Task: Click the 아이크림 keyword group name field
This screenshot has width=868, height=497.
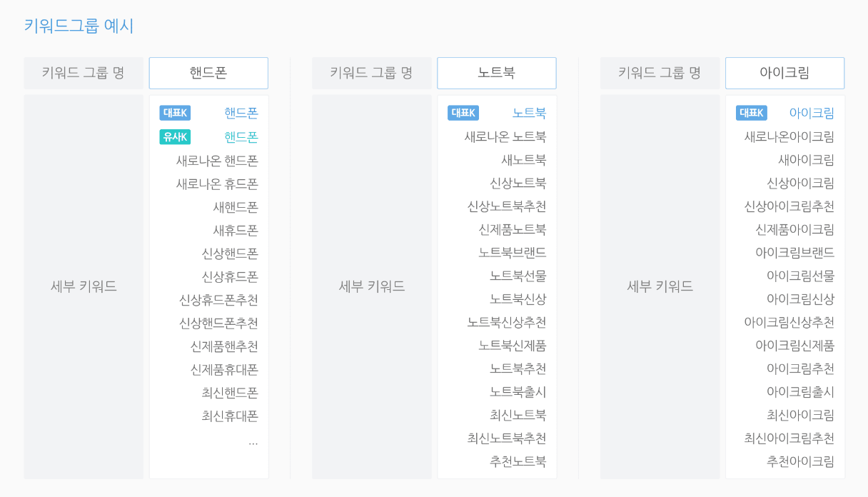Action: pos(785,73)
